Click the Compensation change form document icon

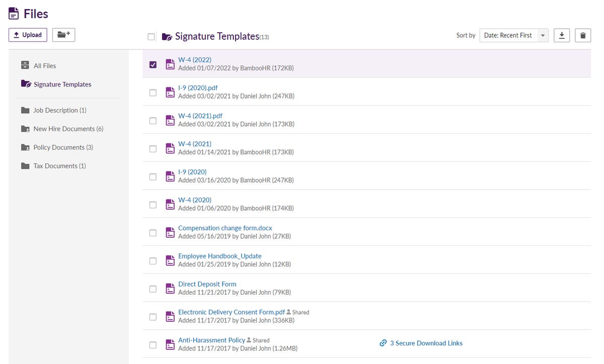point(170,232)
